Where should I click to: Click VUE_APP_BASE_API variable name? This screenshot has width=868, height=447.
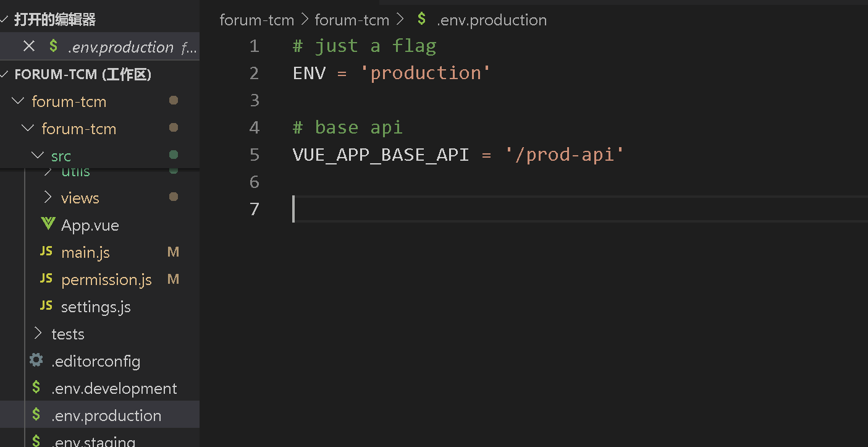(x=381, y=155)
